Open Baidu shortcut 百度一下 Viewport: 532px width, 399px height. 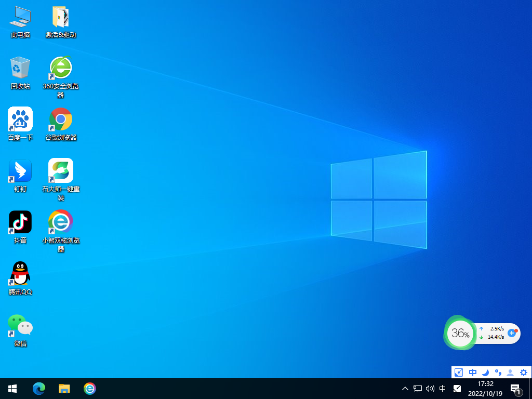[x=20, y=119]
